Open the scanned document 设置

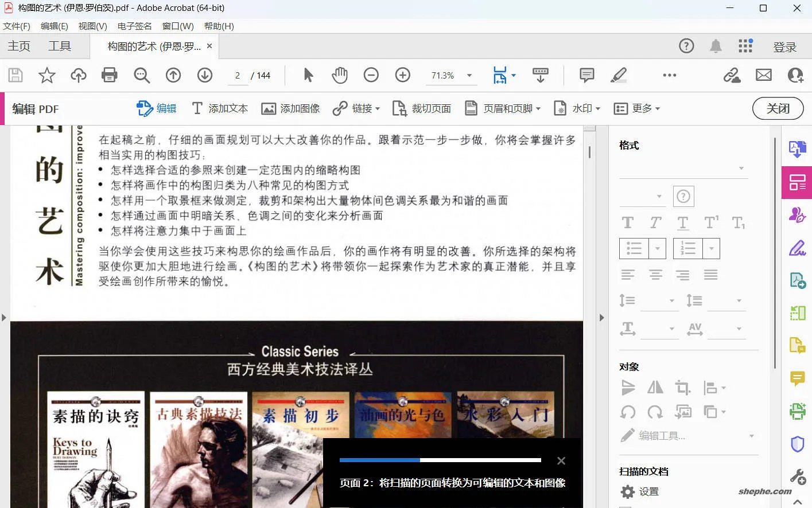[640, 492]
